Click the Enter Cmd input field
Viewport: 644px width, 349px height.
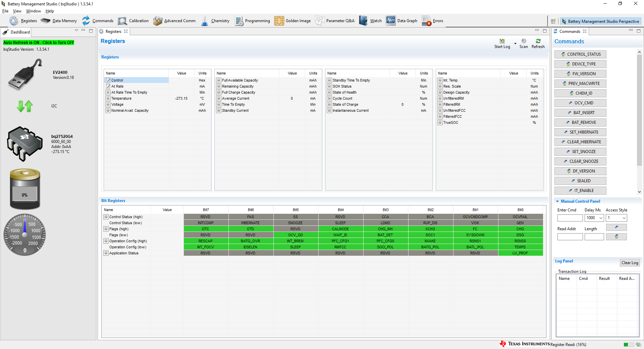coord(570,218)
